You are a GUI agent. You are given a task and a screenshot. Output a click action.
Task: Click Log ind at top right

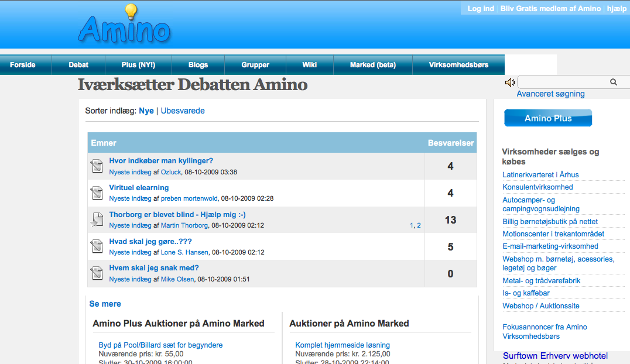[481, 9]
